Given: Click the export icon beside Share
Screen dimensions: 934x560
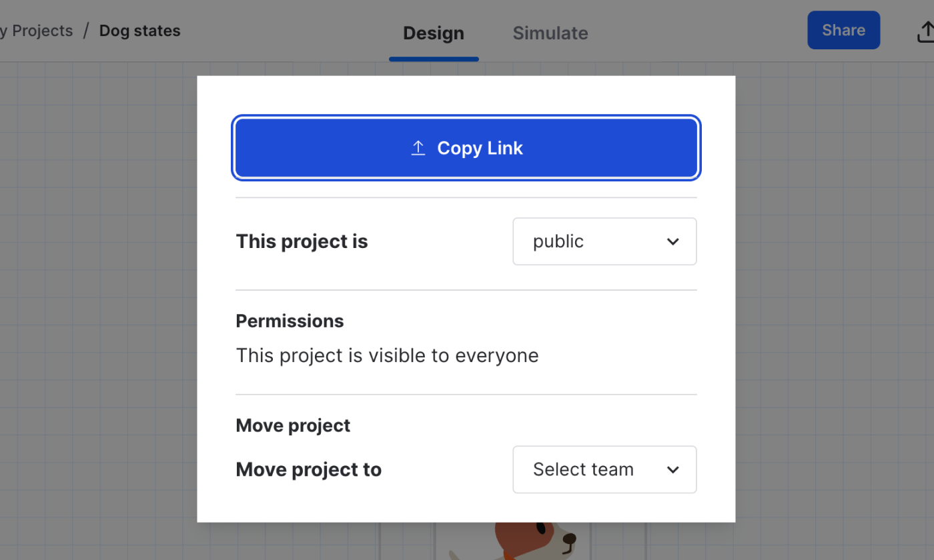Looking at the screenshot, I should 925,31.
